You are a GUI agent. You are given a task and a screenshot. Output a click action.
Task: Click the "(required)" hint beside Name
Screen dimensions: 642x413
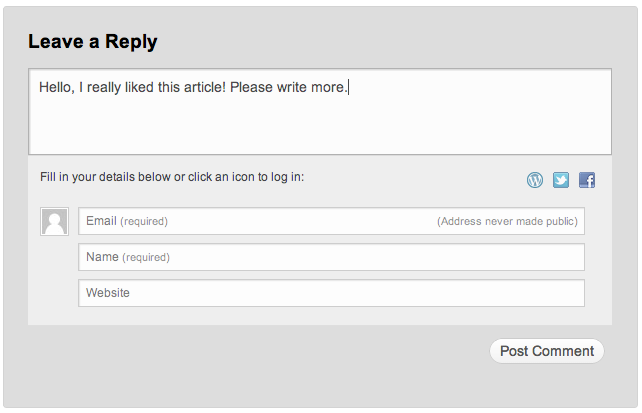point(146,257)
